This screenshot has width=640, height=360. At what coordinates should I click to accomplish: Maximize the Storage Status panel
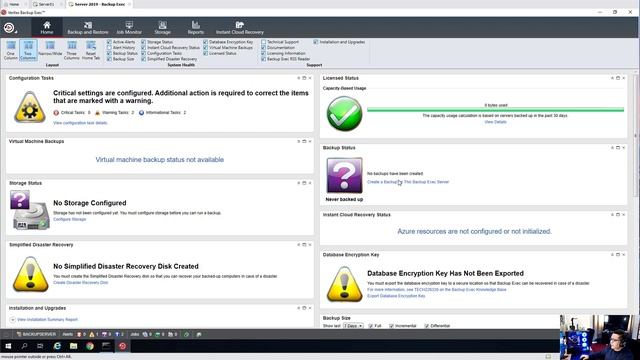(x=304, y=183)
